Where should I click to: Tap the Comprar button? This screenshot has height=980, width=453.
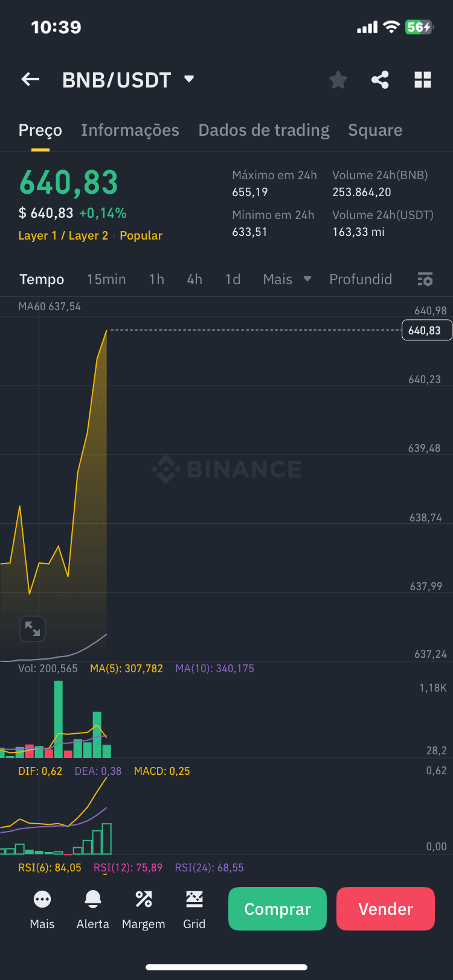[x=277, y=909]
